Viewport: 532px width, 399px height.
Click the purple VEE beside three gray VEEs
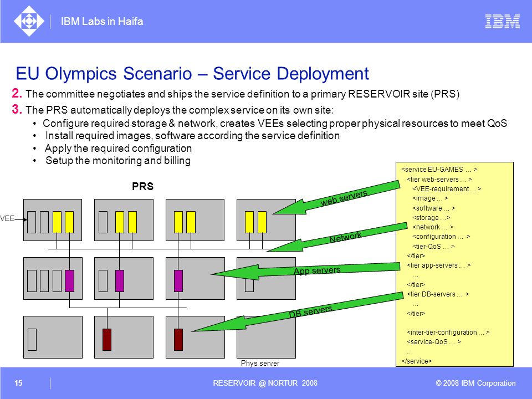point(70,281)
